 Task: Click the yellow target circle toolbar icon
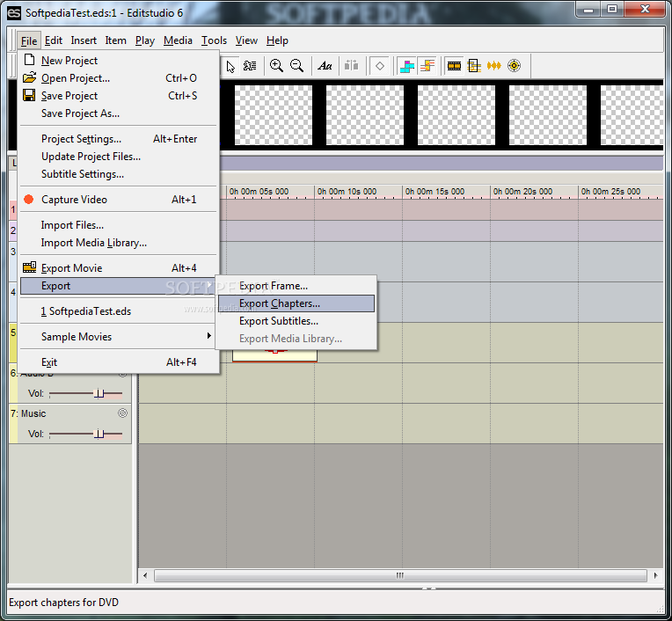coord(514,66)
